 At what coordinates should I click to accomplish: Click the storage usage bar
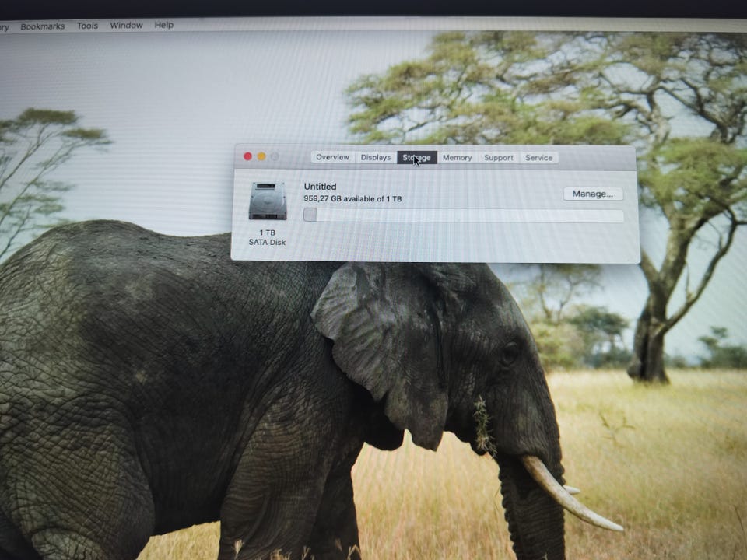pos(464,215)
